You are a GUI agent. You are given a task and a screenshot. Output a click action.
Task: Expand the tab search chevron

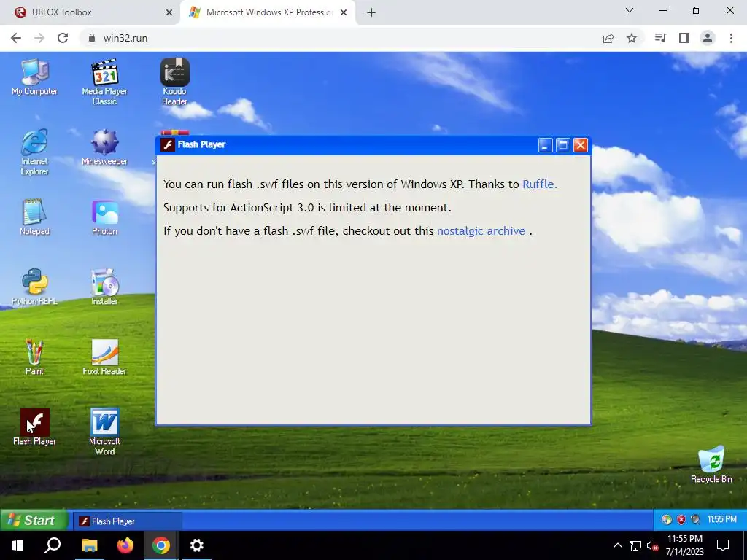click(x=630, y=10)
